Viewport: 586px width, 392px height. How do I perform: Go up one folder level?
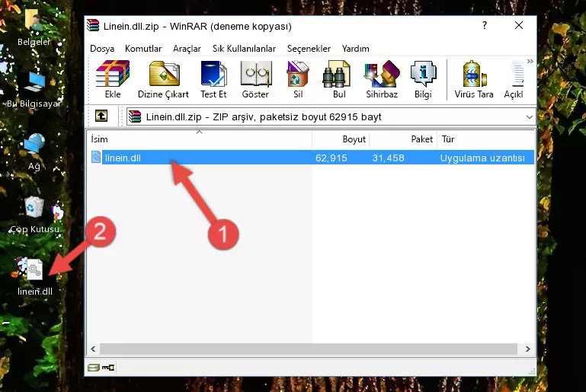coord(101,116)
